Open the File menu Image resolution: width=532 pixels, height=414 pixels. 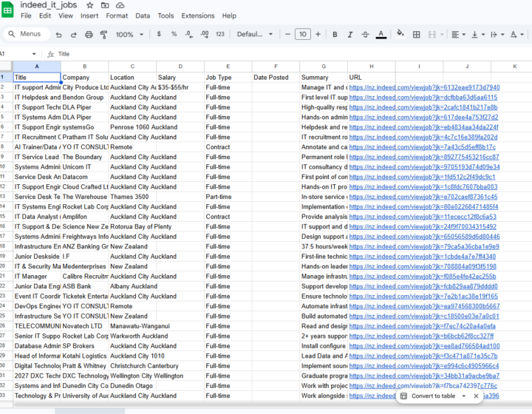(26, 16)
